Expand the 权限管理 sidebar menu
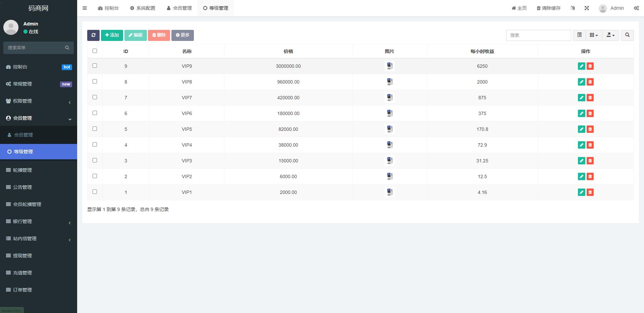644x313 pixels. click(x=38, y=101)
